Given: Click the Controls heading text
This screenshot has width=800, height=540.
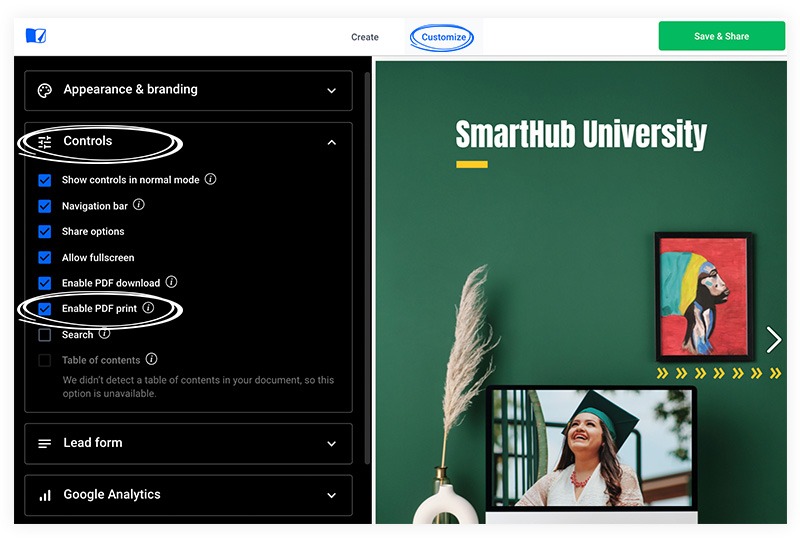Looking at the screenshot, I should pyautogui.click(x=88, y=141).
